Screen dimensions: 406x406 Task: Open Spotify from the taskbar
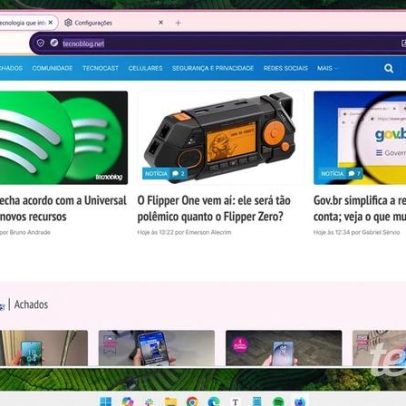click(x=278, y=401)
